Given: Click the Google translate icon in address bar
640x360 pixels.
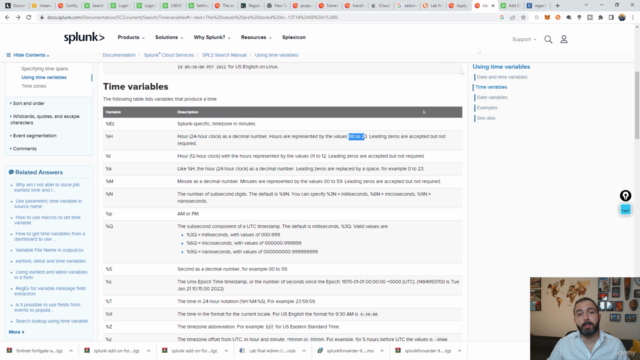Looking at the screenshot, I should click(502, 18).
